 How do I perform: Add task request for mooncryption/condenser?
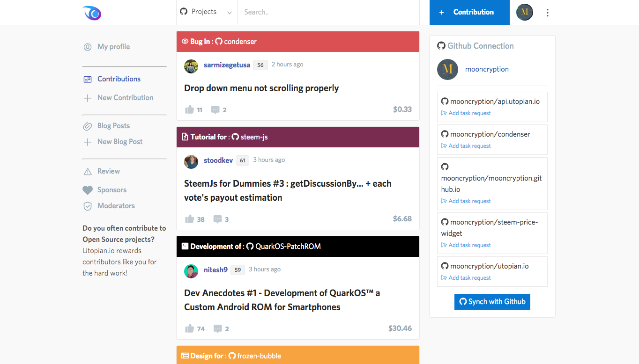coord(469,146)
